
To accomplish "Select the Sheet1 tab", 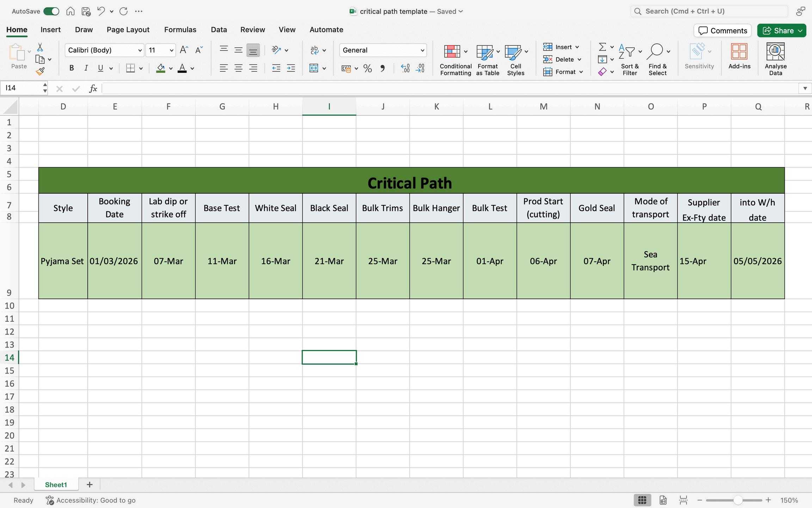I will point(56,485).
